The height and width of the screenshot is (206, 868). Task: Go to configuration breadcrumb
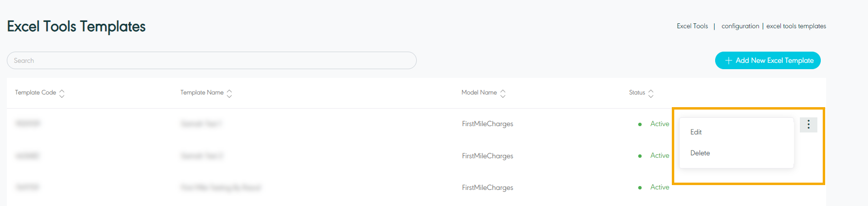coord(740,26)
